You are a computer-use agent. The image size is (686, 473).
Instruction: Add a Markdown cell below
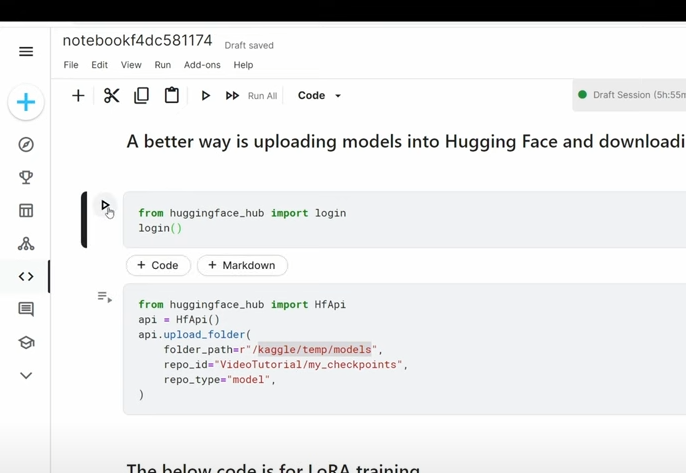tap(242, 265)
